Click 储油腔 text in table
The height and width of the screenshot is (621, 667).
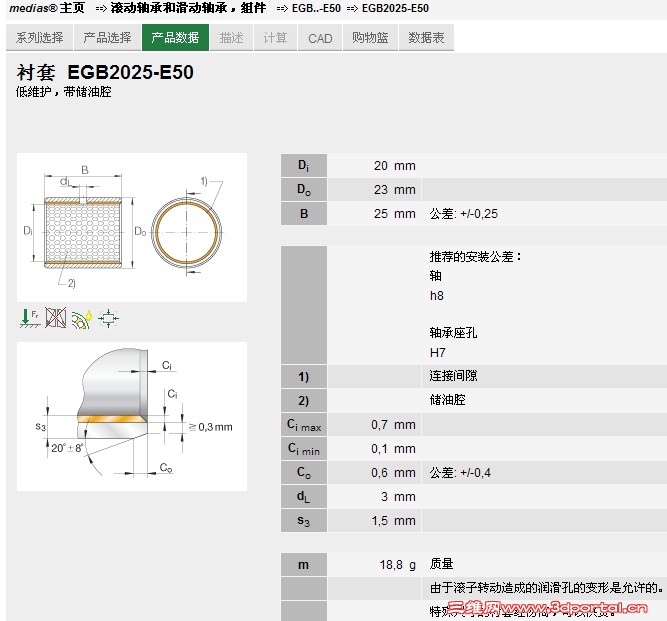pos(448,400)
